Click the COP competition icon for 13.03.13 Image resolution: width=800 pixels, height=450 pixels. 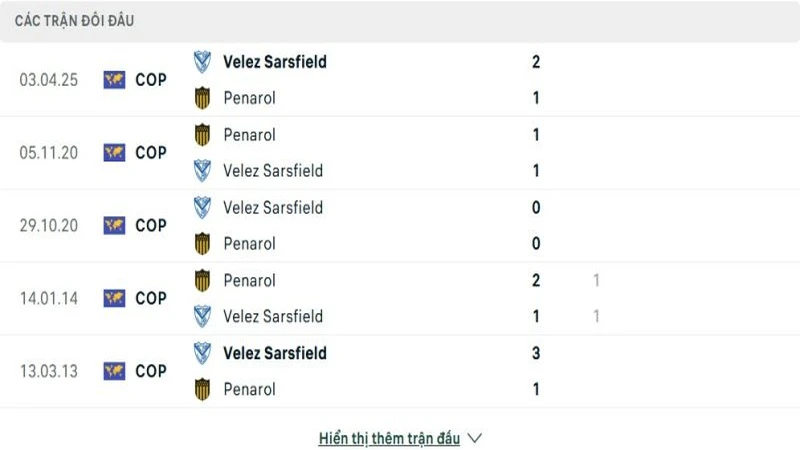114,371
